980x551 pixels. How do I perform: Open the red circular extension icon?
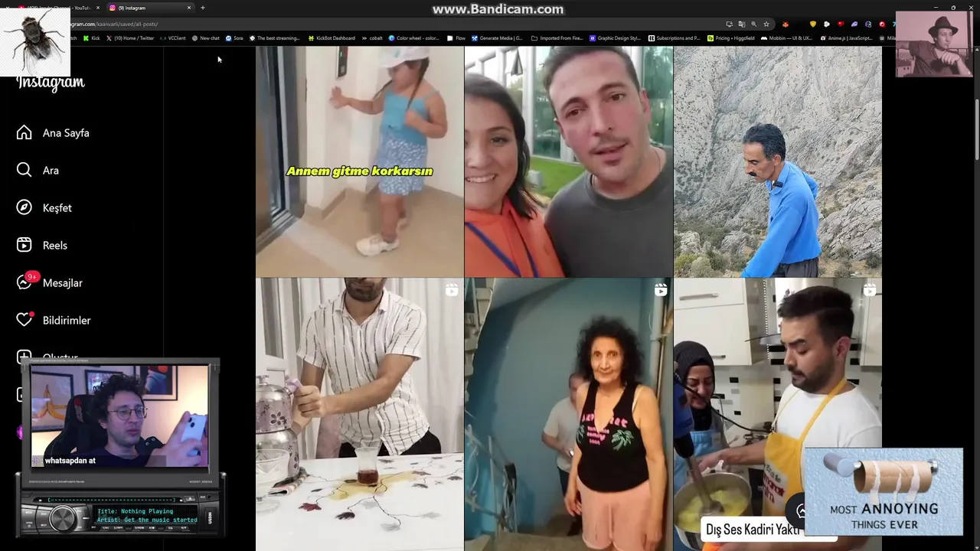coord(882,24)
